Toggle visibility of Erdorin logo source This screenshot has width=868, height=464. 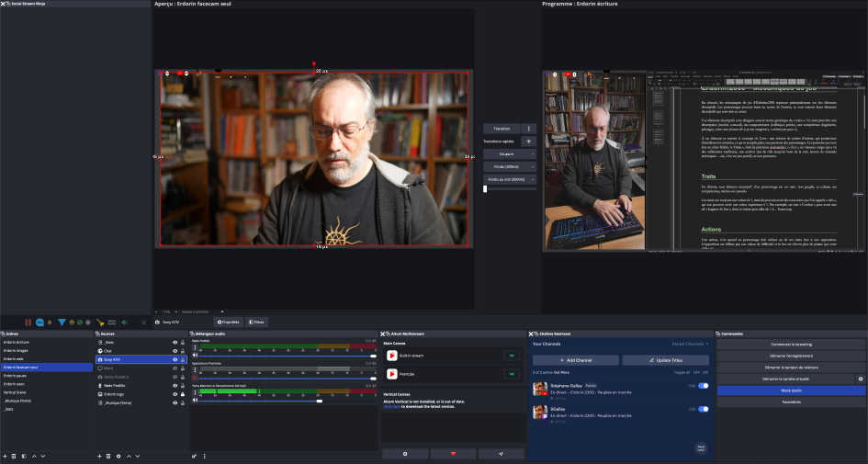point(175,394)
